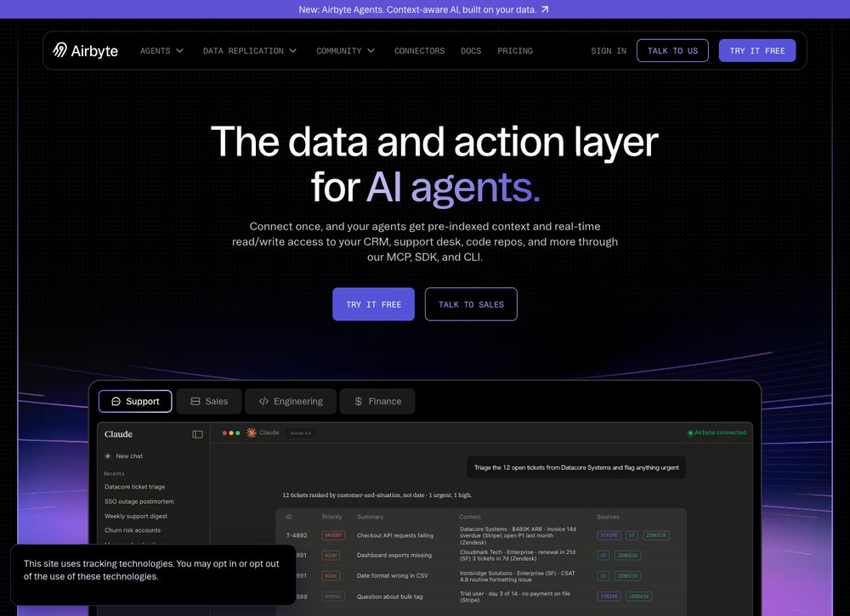Screen dimensions: 850x616
Task: Open the announcement banner arrow icon
Action: click(x=545, y=9)
